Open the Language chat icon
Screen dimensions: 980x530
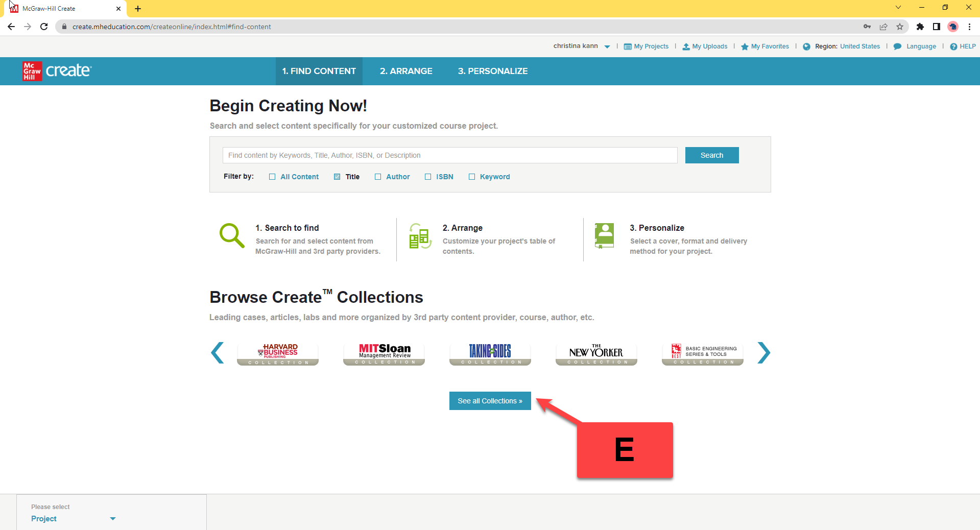click(x=898, y=46)
